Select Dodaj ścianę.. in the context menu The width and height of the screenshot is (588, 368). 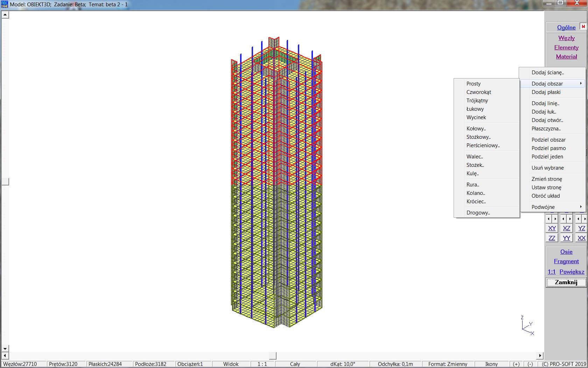[x=547, y=73]
